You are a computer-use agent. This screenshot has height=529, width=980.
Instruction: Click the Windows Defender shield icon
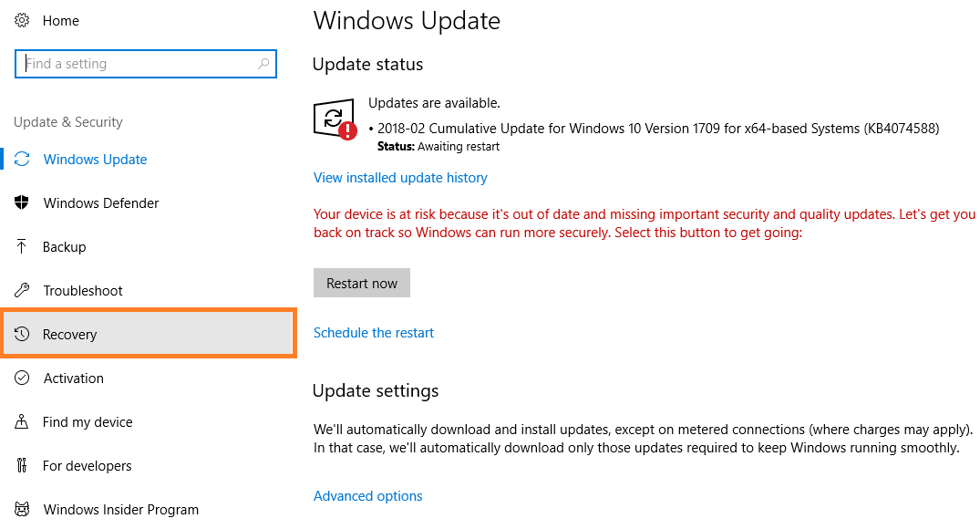[23, 203]
